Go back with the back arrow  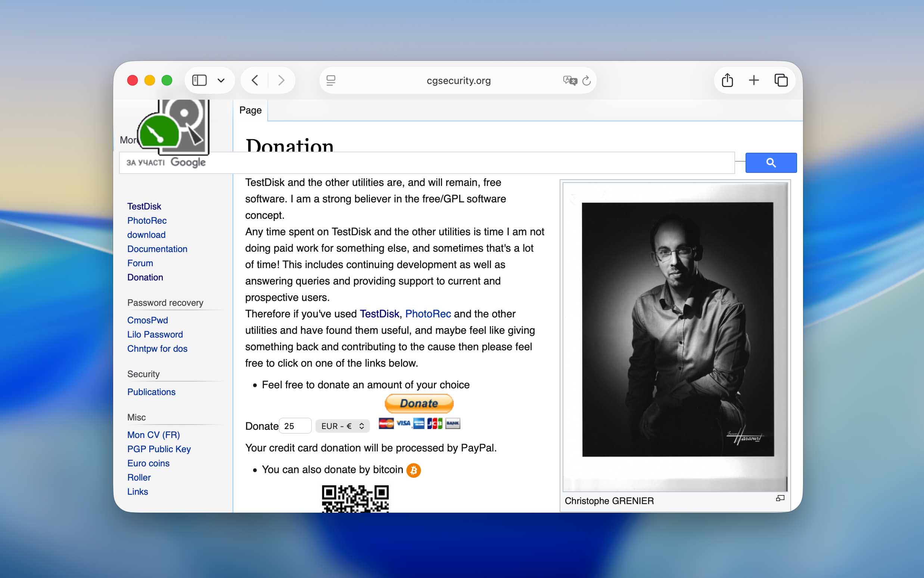point(255,80)
